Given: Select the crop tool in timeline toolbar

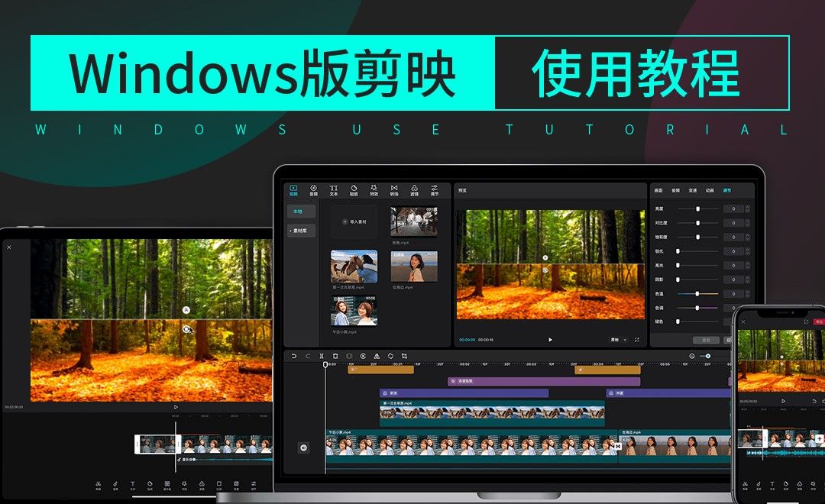Looking at the screenshot, I should 404,356.
